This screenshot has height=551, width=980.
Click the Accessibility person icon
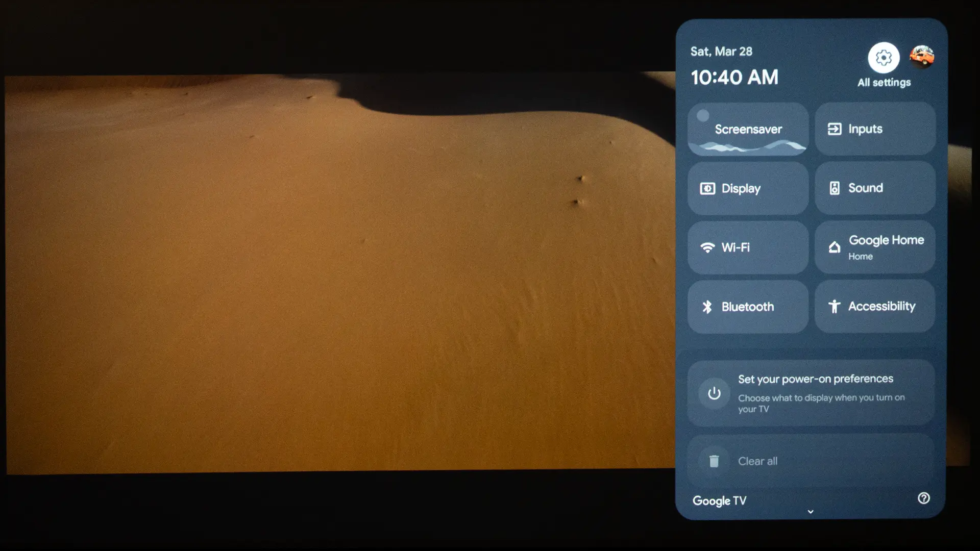834,306
